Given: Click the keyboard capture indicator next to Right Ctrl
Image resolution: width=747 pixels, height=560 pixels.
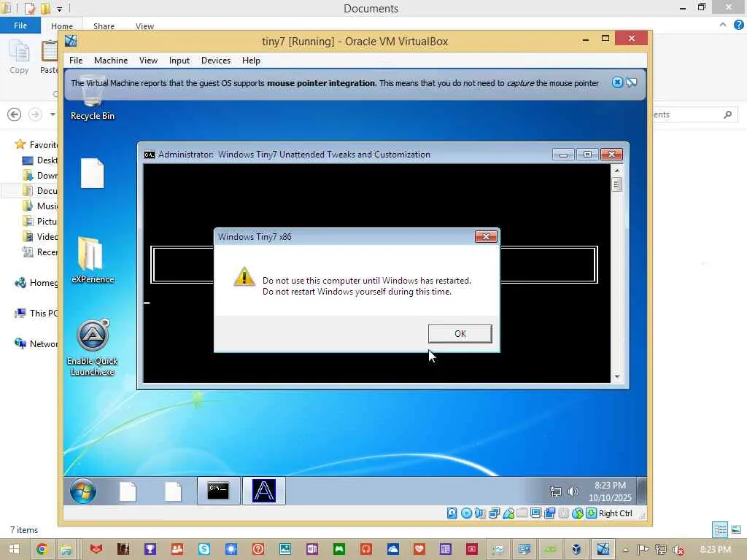Looking at the screenshot, I should [591, 513].
